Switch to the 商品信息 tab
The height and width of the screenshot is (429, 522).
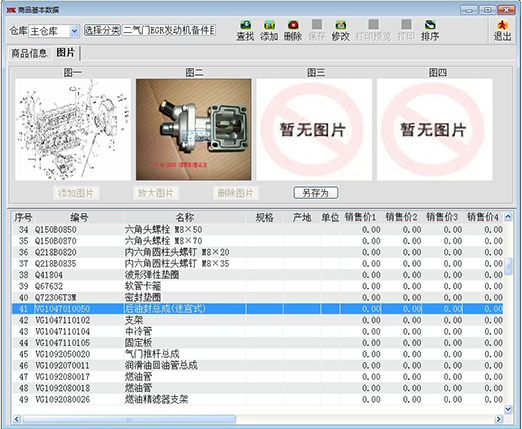[29, 53]
